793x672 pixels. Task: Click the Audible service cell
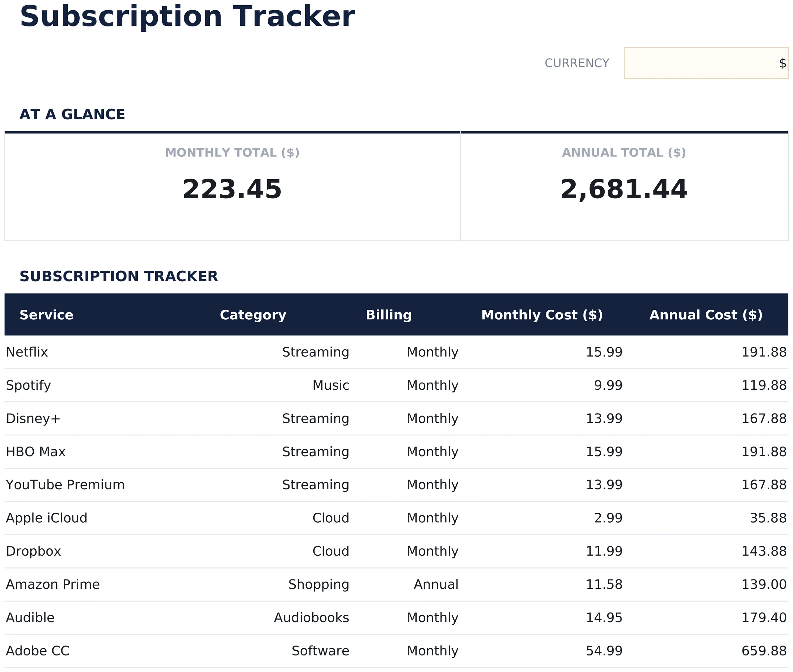point(30,617)
